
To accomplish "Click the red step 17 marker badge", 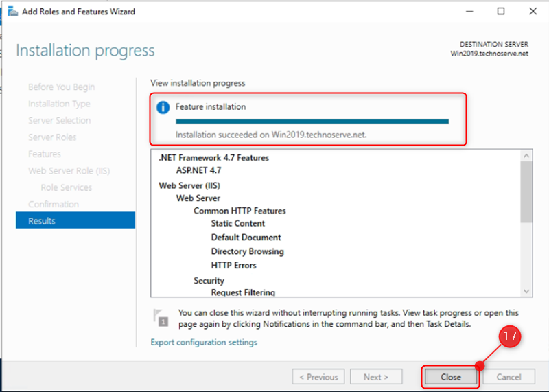I will click(x=509, y=336).
